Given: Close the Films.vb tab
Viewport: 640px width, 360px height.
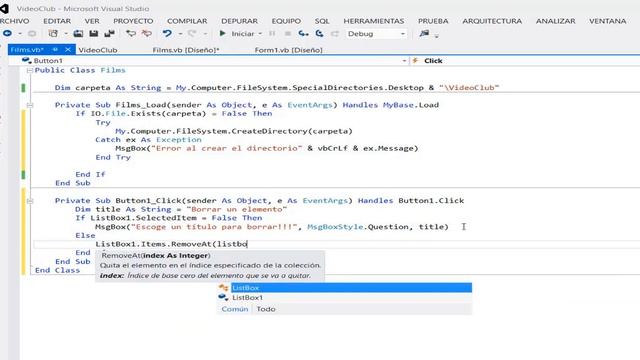Looking at the screenshot, I should point(68,49).
